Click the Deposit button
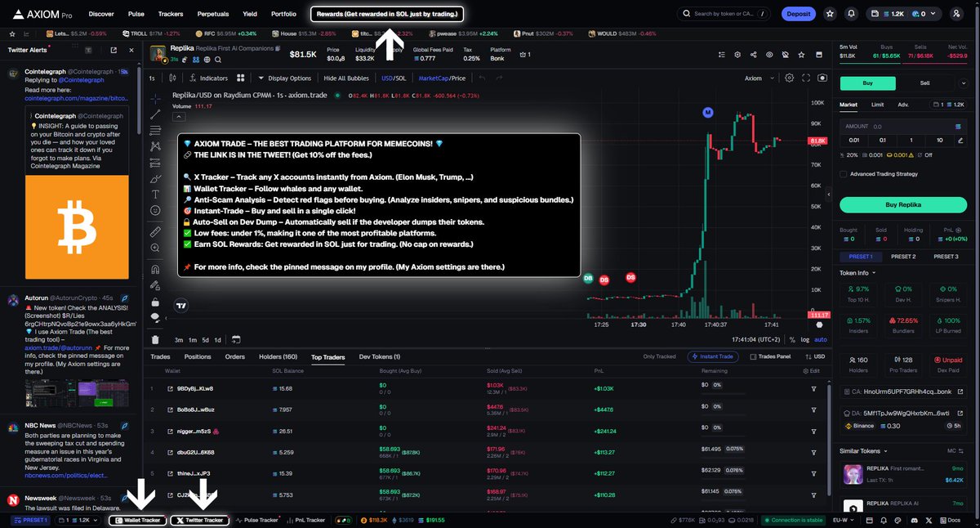This screenshot has height=528, width=980. (798, 14)
